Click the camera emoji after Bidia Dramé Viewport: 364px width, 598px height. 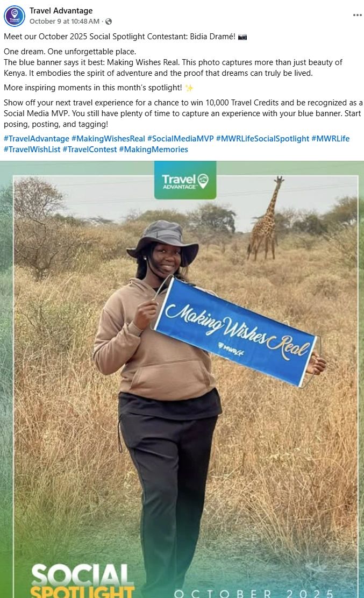tap(242, 37)
